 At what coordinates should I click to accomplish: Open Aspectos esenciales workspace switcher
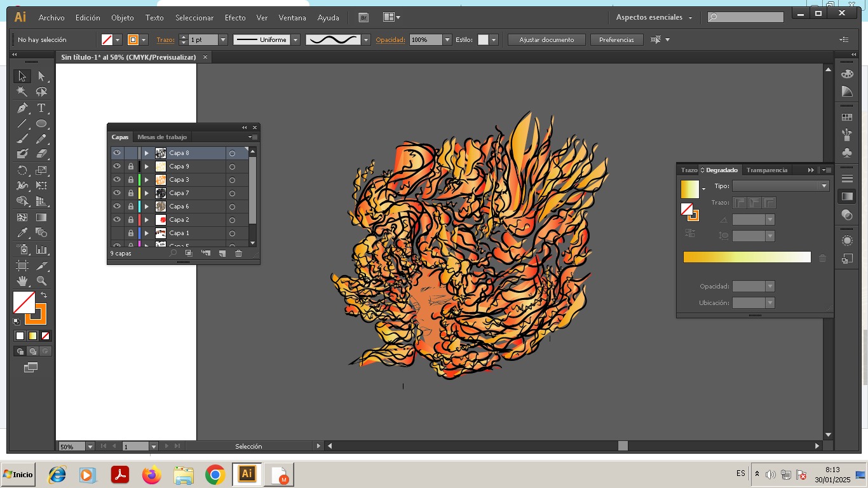pos(654,17)
